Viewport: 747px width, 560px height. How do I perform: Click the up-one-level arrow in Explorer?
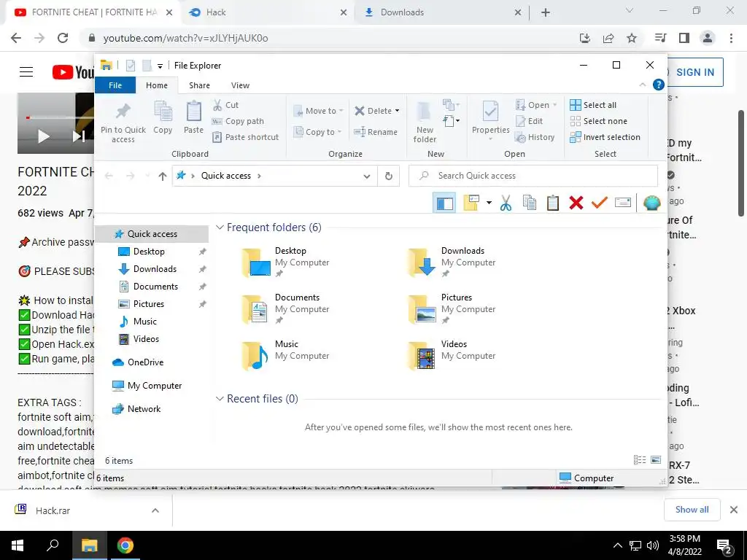tap(163, 176)
